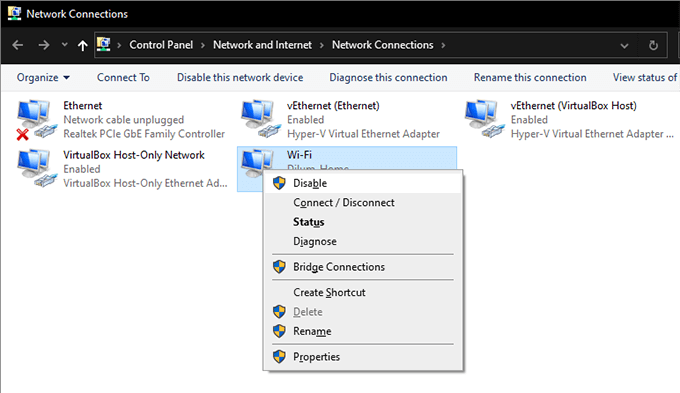The image size is (680, 393).
Task: Select the Ethernet adapter icon with red X
Action: coord(36,119)
